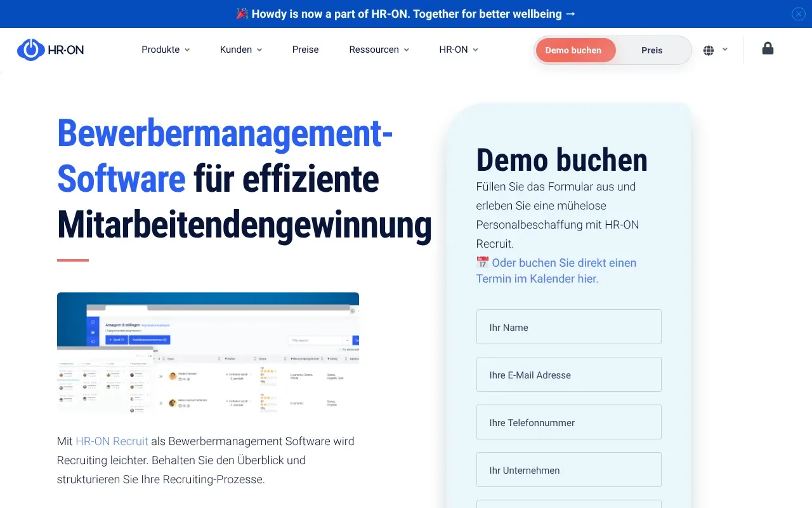Screen dimensions: 812x508
Task: Click the HR-ON logo in the header
Action: point(50,50)
